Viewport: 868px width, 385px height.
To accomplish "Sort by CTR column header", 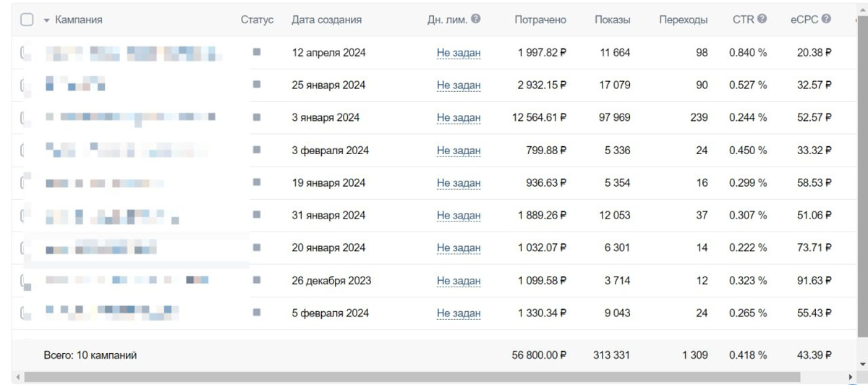I will [743, 20].
